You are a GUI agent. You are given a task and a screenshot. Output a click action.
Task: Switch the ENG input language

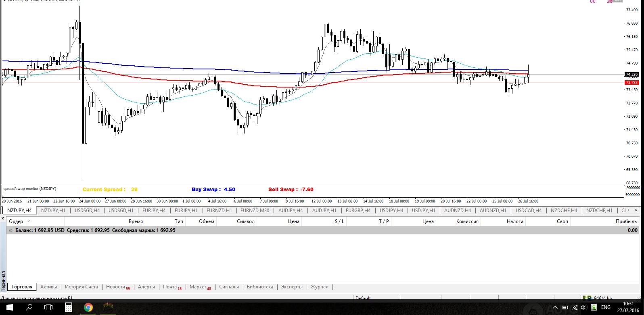point(606,308)
